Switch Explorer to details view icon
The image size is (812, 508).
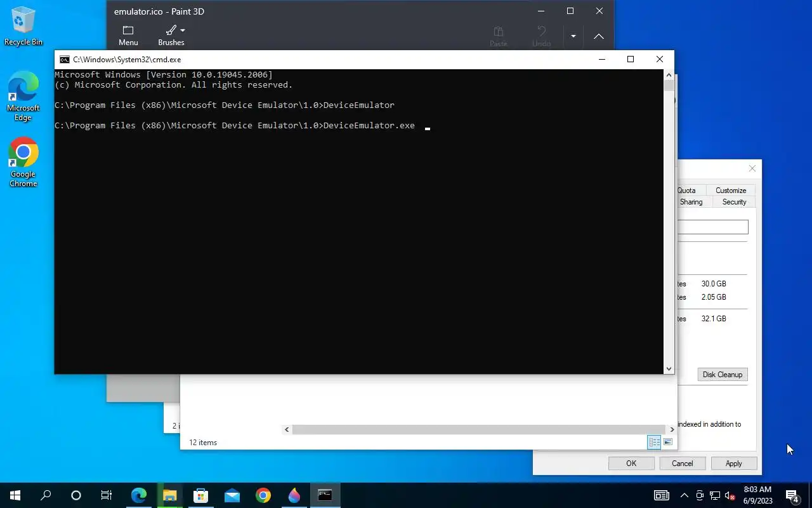[x=654, y=442]
